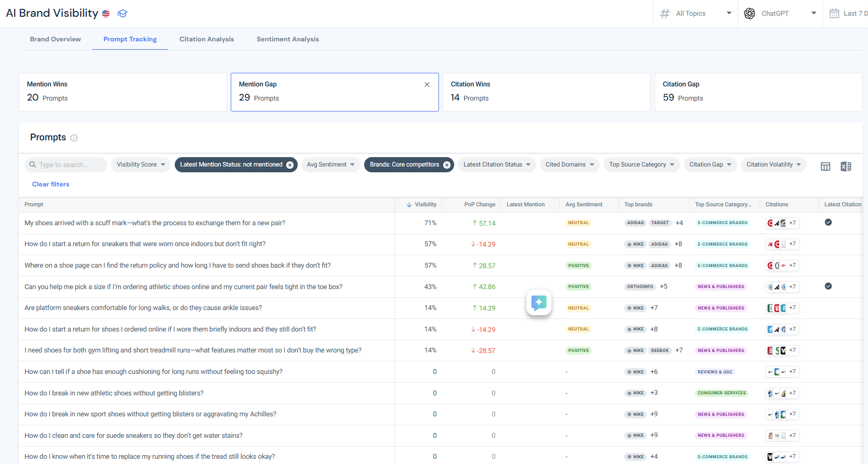The width and height of the screenshot is (868, 464).
Task: Open the ChatGPT model dropdown
Action: 780,14
